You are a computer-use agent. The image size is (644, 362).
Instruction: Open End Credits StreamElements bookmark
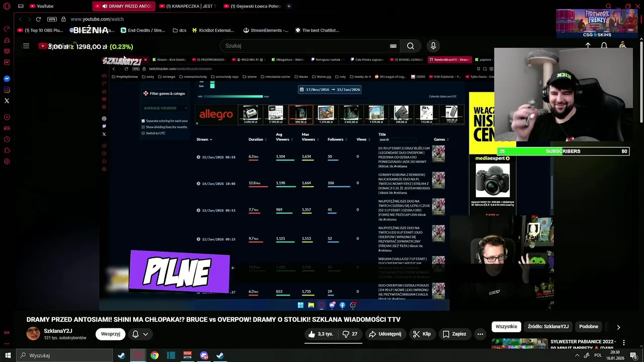click(x=143, y=30)
